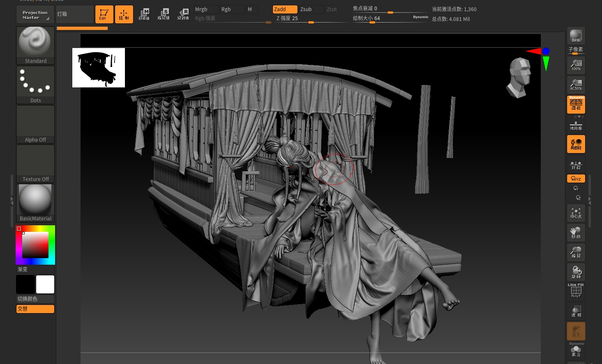Image resolution: width=602 pixels, height=364 pixels.
Task: Switch to Y-axis rotation icon
Action: coord(576,189)
